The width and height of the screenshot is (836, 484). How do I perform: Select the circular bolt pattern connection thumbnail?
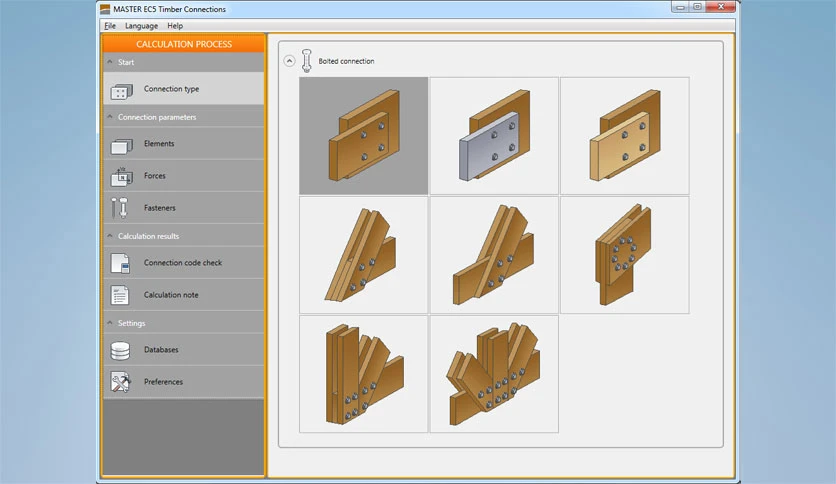click(x=625, y=255)
